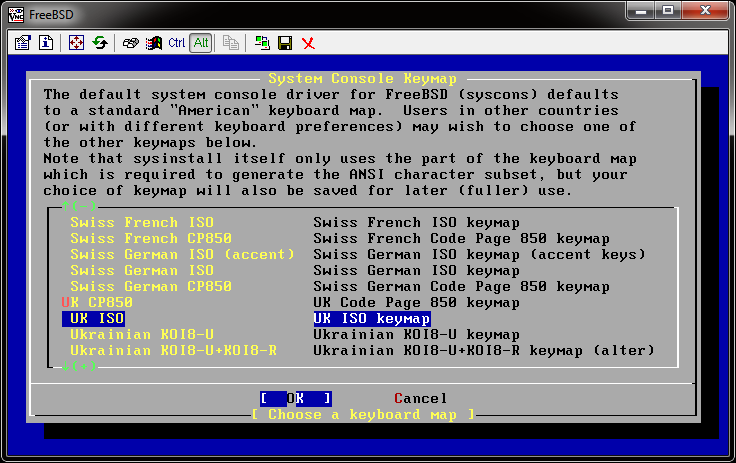Choose the UK CP850 keymap
The image size is (736, 463).
tap(97, 302)
